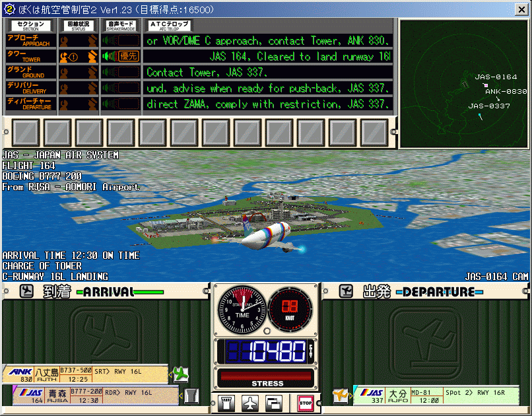Image resolution: width=532 pixels, height=416 pixels.
Task: Click the Ground line status icon
Action: pos(79,72)
